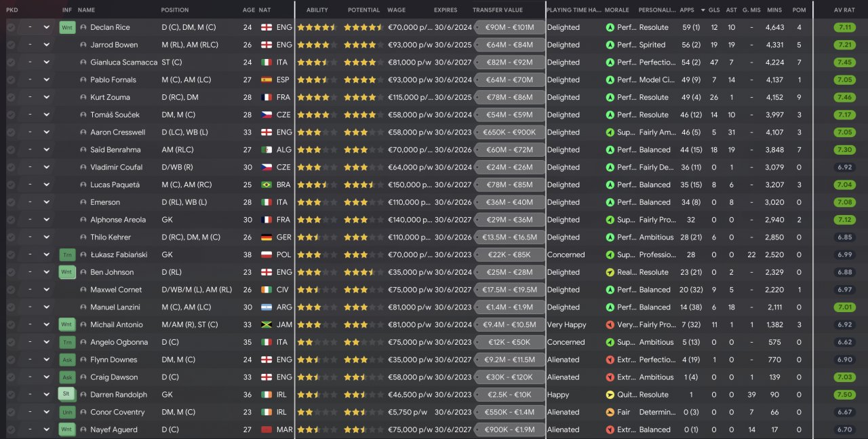Click Michail Antonio's red morale icon
This screenshot has width=868, height=439.
point(610,325)
